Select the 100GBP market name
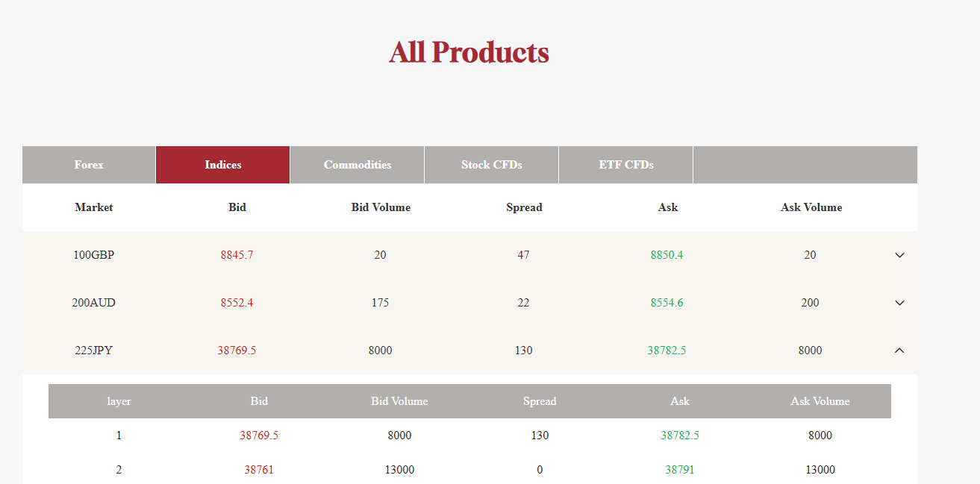Viewport: 980px width, 484px height. pos(94,255)
